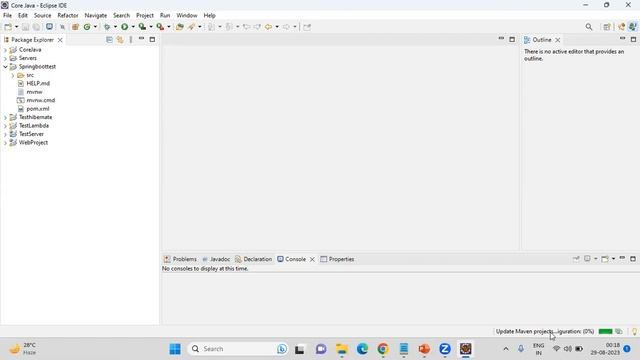640x360 pixels.
Task: Minimize the Package Explorer view
Action: tap(141, 39)
